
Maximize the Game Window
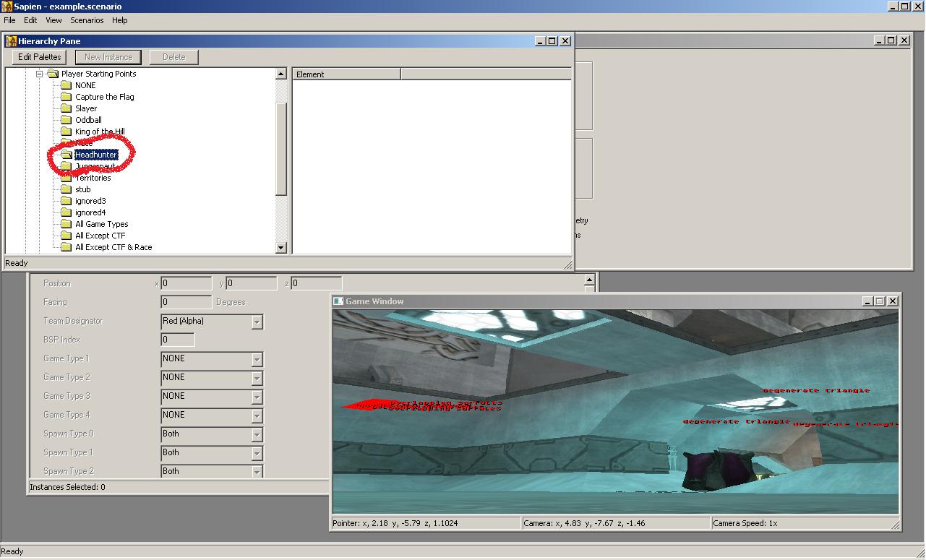[x=880, y=301]
